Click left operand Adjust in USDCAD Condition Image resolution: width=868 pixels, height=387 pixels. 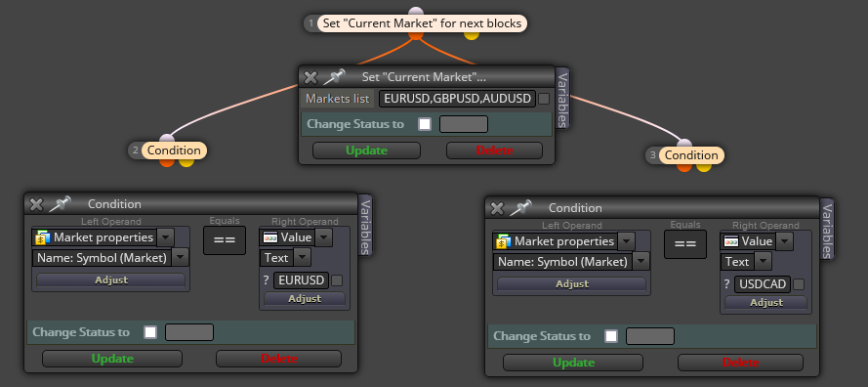point(572,283)
